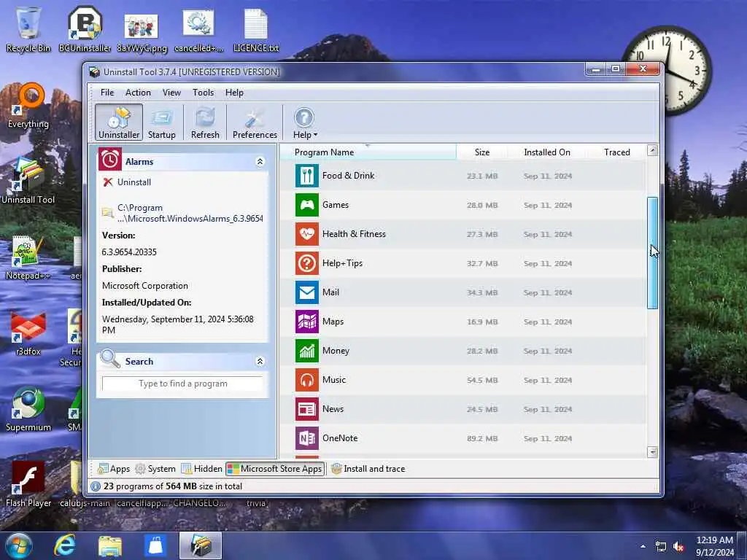This screenshot has width=747, height=560.
Task: Sort list by Program Name column
Action: point(368,152)
